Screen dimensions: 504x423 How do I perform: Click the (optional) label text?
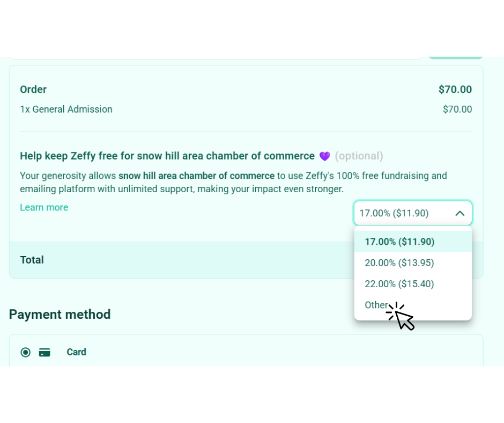(359, 156)
